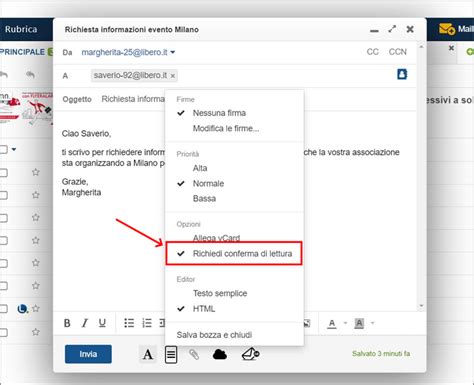Star the message with L avatar
This screenshot has width=474, height=385.
(36, 309)
